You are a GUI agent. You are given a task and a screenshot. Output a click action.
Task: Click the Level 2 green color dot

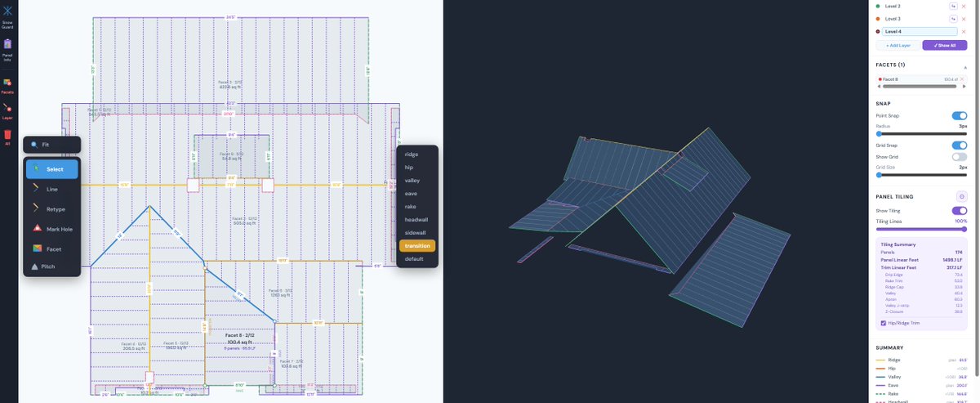878,6
